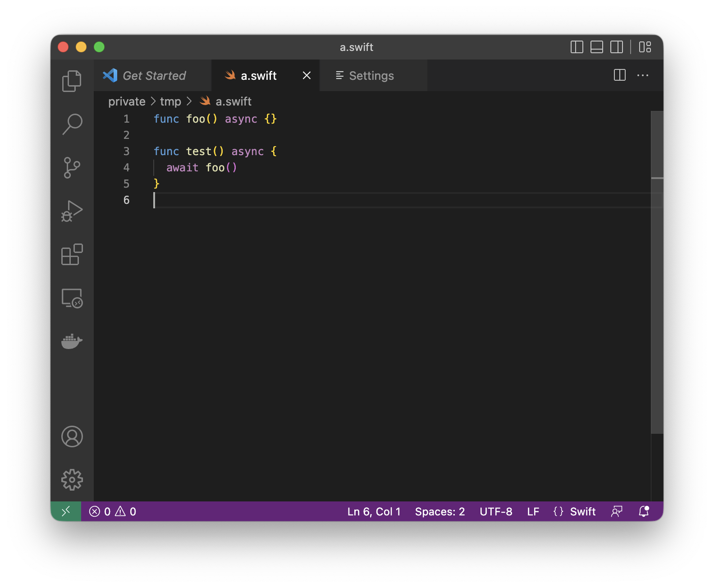This screenshot has width=714, height=588.
Task: Open the Accounts menu icon
Action: point(72,436)
